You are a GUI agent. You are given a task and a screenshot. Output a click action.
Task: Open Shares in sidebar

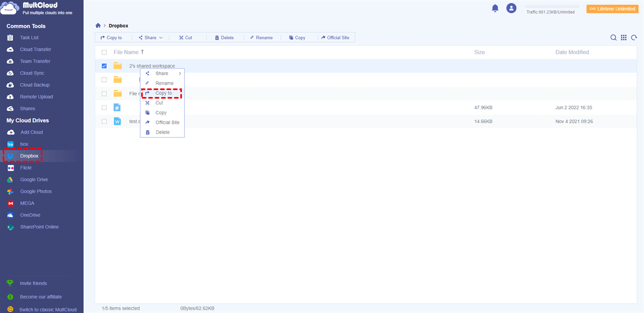[27, 108]
